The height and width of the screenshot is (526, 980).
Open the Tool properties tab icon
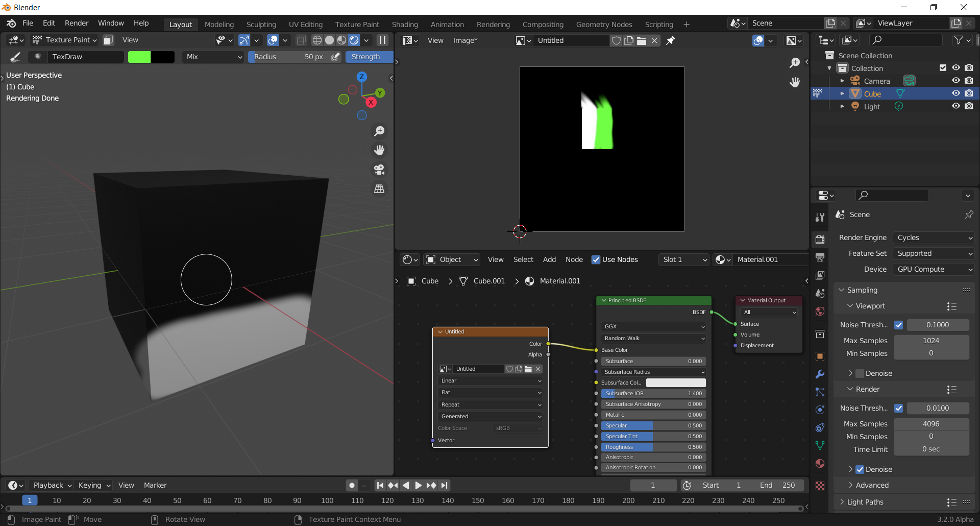[820, 217]
